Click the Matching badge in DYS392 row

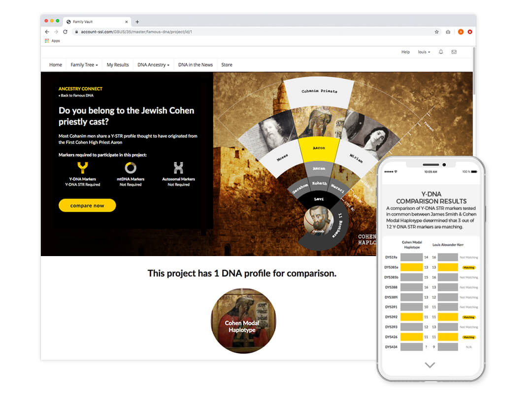[469, 317]
